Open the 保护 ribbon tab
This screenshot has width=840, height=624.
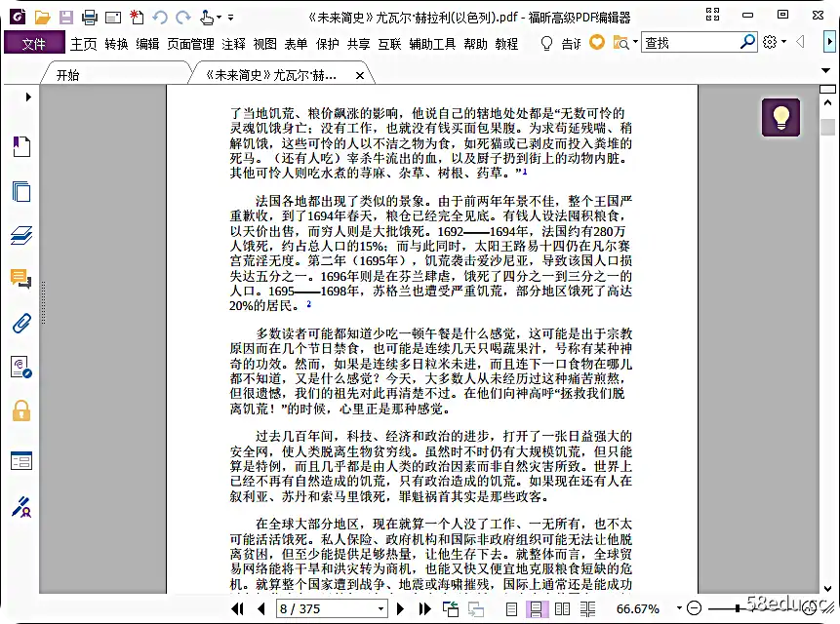pyautogui.click(x=328, y=44)
